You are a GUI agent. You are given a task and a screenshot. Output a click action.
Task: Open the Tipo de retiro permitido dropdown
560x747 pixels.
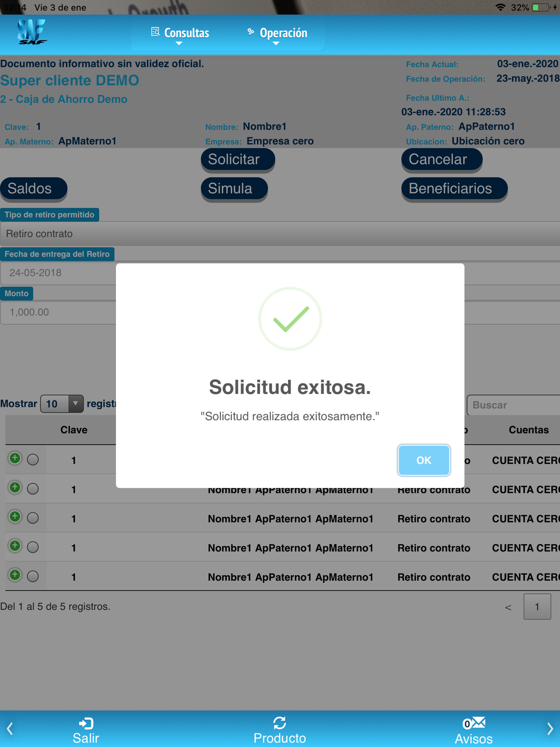coord(280,234)
